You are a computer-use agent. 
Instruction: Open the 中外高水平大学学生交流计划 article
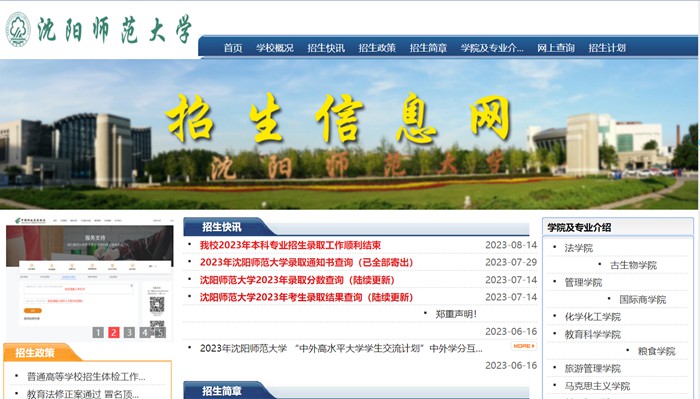(341, 349)
